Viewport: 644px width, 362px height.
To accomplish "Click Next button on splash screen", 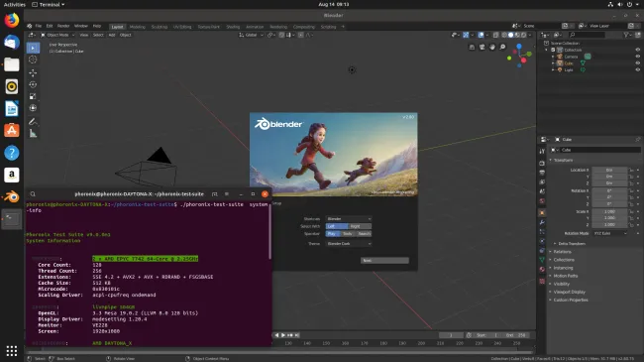I will tap(384, 261).
